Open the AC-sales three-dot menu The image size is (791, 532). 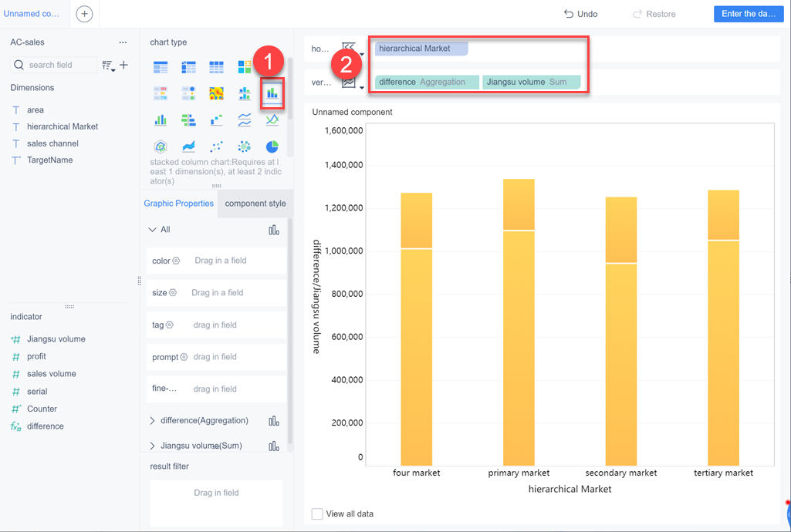coord(123,42)
